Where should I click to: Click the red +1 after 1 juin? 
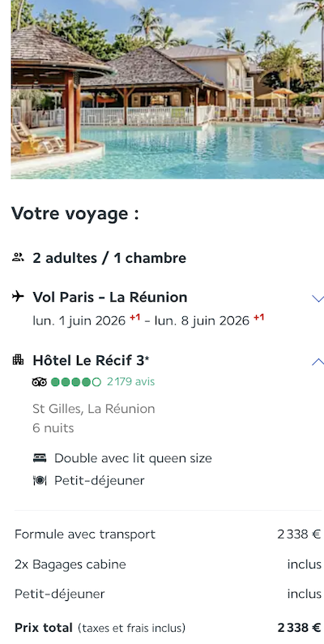[135, 317]
